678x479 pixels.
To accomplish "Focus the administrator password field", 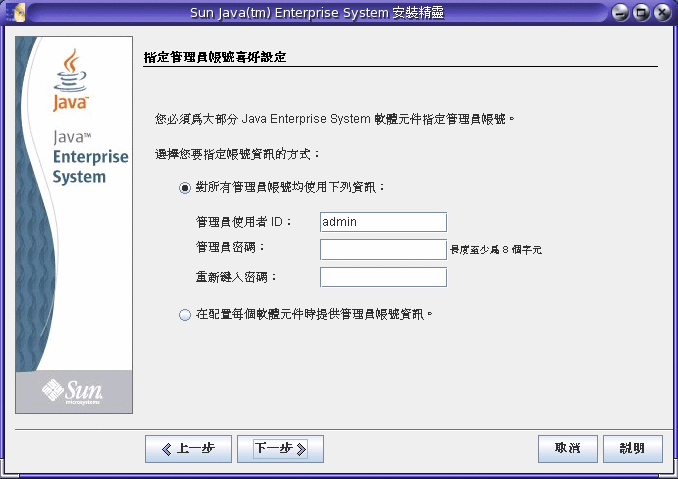I will [x=383, y=249].
